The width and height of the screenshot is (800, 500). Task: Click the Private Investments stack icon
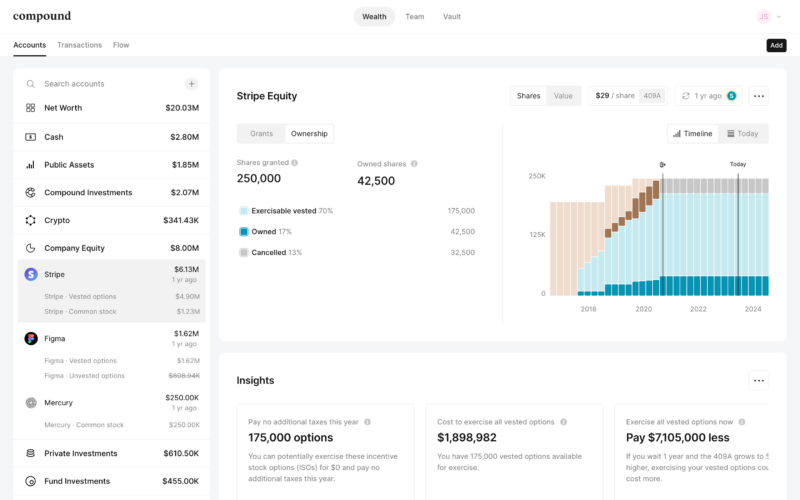pyautogui.click(x=31, y=453)
